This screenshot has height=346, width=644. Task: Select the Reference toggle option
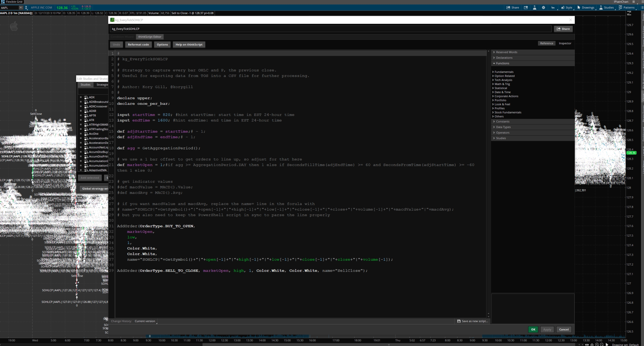[x=547, y=43]
